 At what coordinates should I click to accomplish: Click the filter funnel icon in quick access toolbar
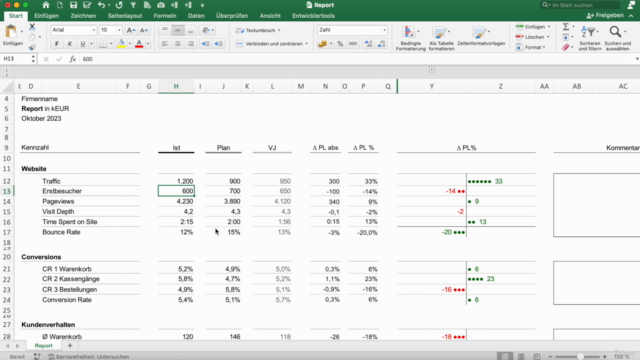[x=133, y=5]
